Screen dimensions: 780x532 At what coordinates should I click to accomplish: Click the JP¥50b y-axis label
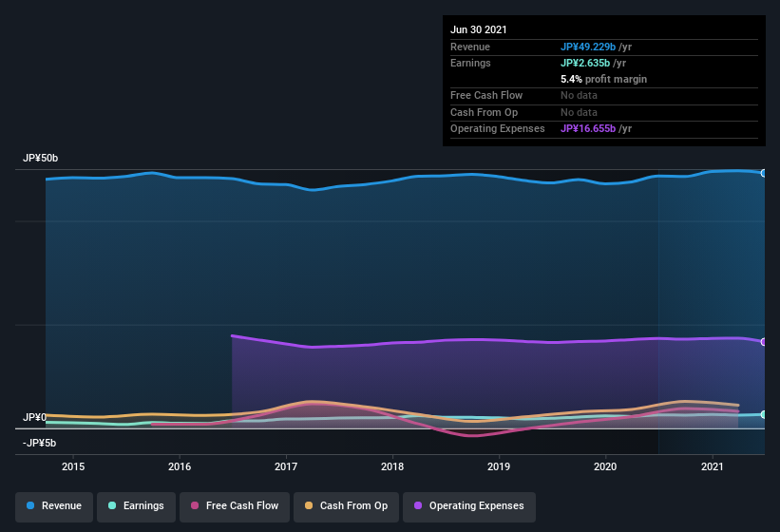pyautogui.click(x=40, y=158)
